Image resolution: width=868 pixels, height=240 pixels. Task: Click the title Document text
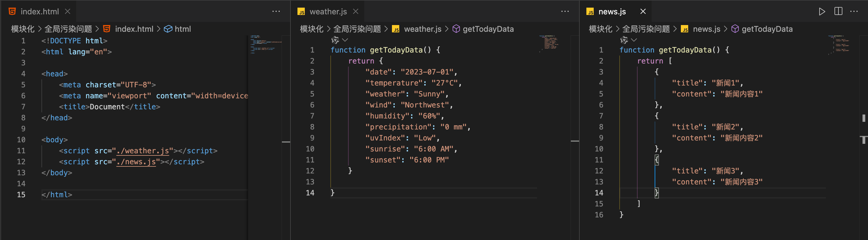107,107
